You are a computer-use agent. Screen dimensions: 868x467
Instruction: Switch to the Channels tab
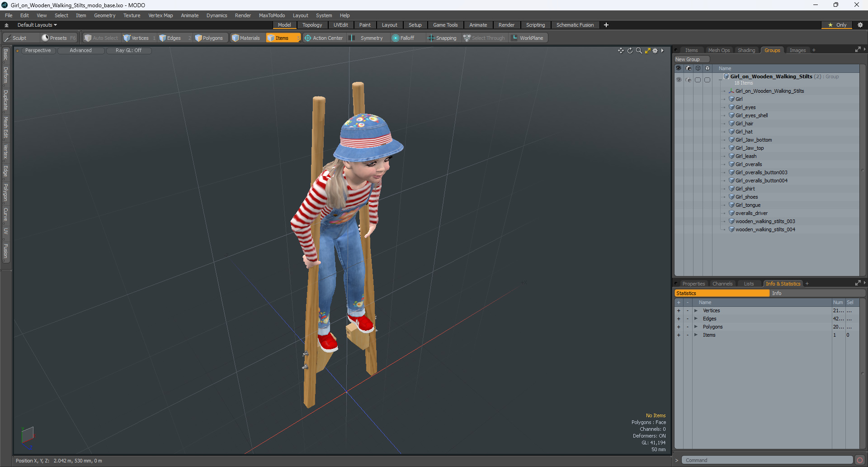pos(722,284)
